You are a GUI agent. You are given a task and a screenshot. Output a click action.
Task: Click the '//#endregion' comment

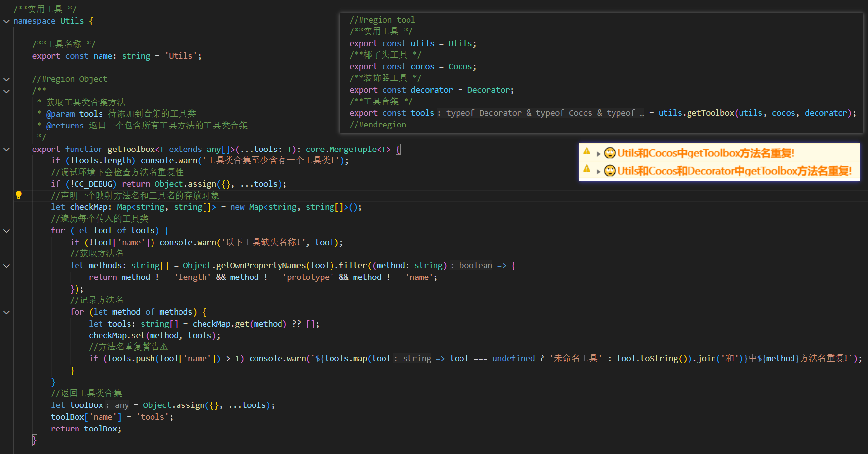click(378, 125)
